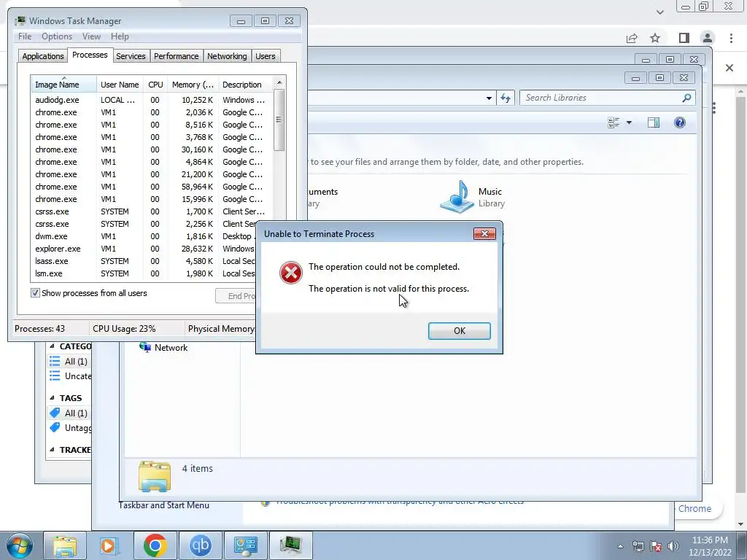Open the View menu in Task Manager
This screenshot has height=560, width=747.
tap(91, 36)
